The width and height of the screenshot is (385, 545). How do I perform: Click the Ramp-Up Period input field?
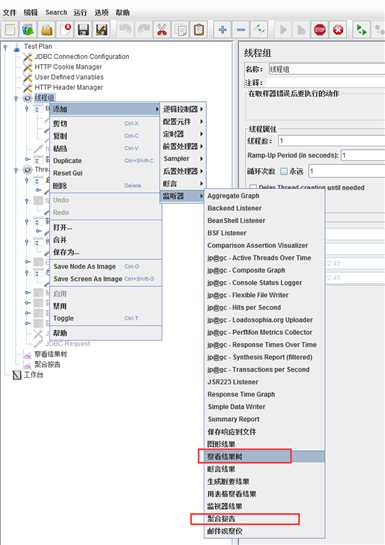pyautogui.click(x=363, y=155)
